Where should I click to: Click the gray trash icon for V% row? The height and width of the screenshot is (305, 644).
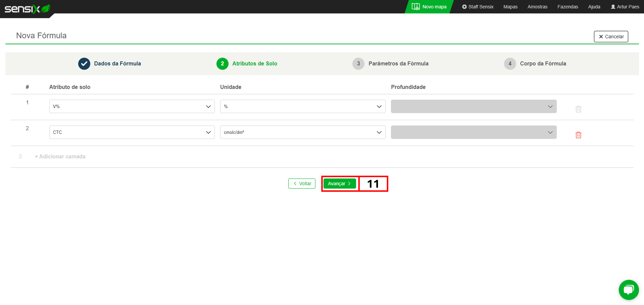coord(578,109)
